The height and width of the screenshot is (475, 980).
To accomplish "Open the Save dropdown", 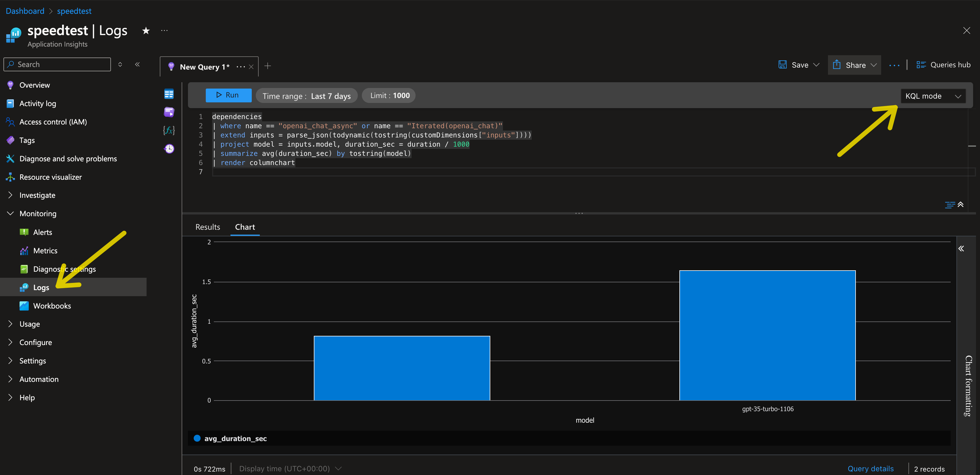I will (x=816, y=65).
